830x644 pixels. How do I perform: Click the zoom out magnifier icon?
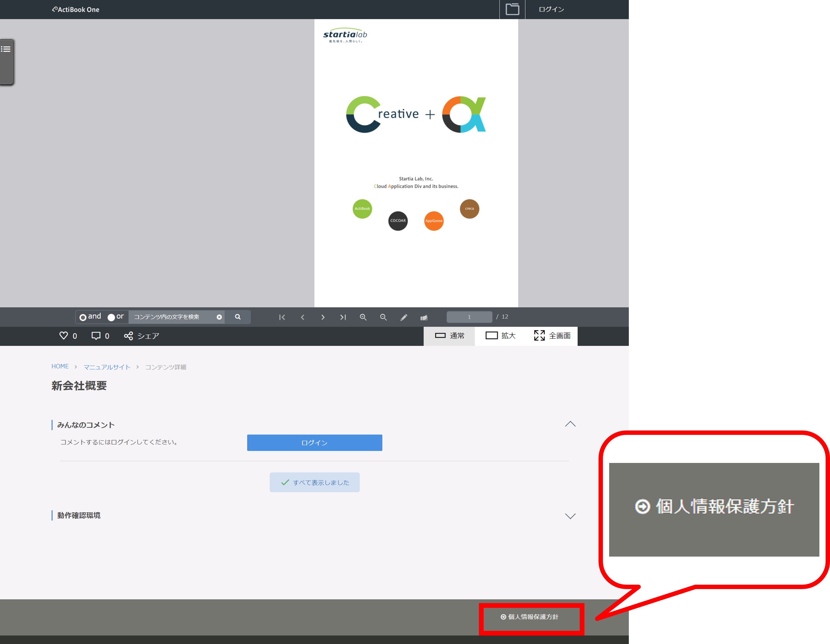tap(384, 317)
